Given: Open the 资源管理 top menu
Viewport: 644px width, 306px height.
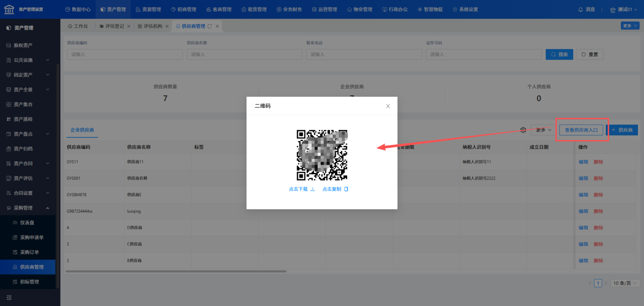Looking at the screenshot, I should tap(148, 9).
